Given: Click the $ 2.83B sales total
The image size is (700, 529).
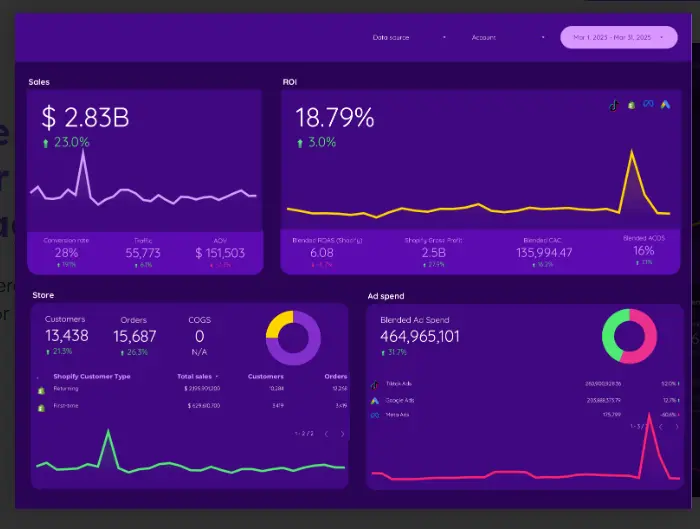Looking at the screenshot, I should [85, 118].
